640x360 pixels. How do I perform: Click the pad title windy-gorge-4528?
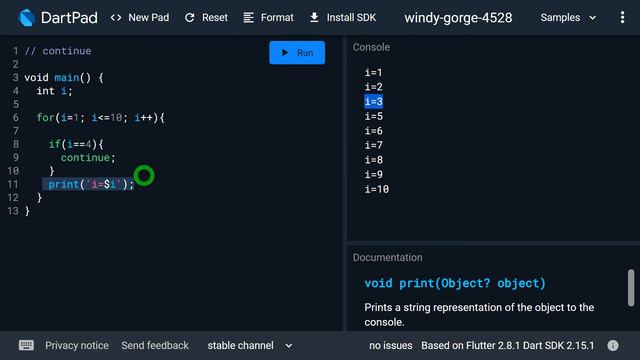458,18
